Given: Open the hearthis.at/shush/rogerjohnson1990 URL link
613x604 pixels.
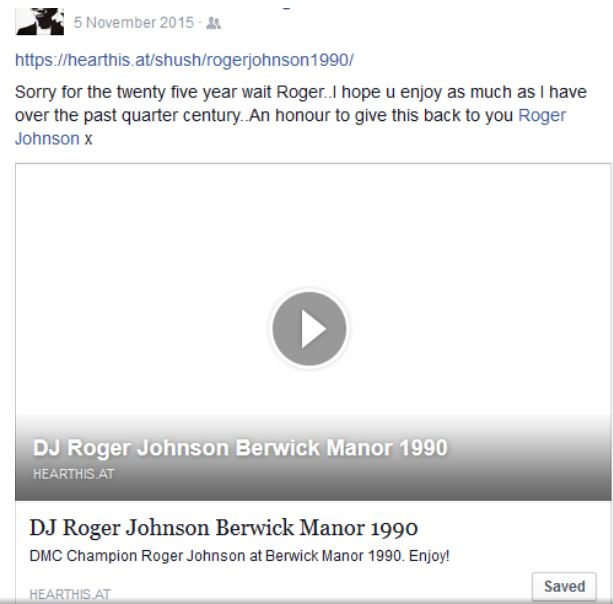Looking at the screenshot, I should coord(184,60).
